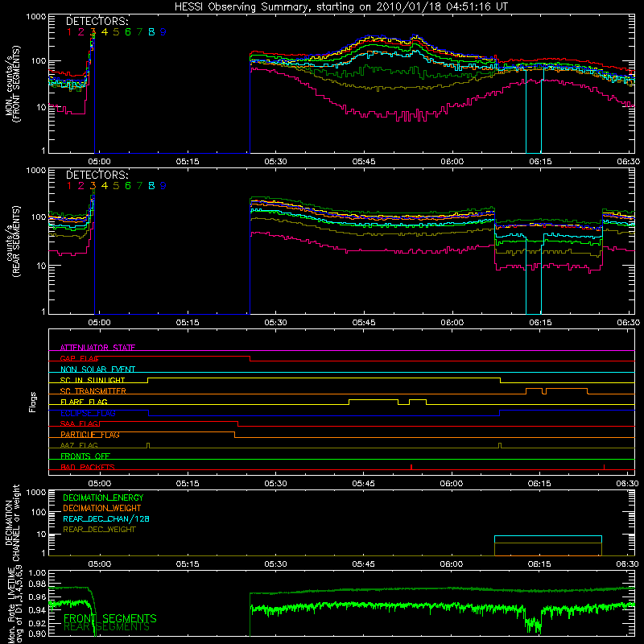Click the REAR_DEC_WEIGHT legend entry

(99, 530)
